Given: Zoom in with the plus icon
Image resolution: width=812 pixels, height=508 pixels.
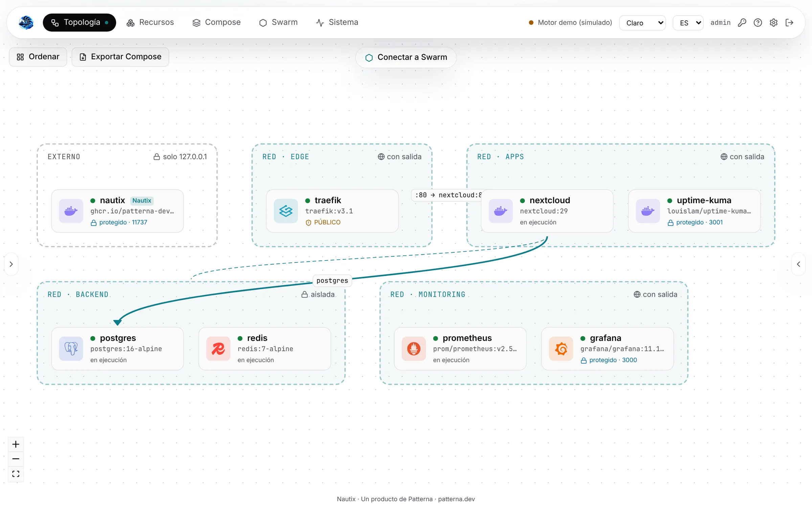Looking at the screenshot, I should 16,444.
